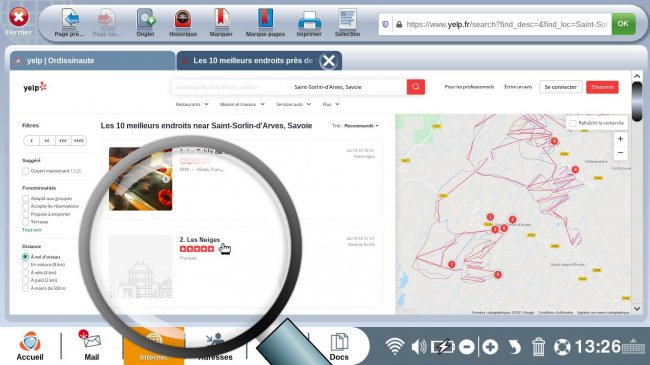Click the S'inscrire red button
This screenshot has height=365, width=650.
click(x=602, y=87)
